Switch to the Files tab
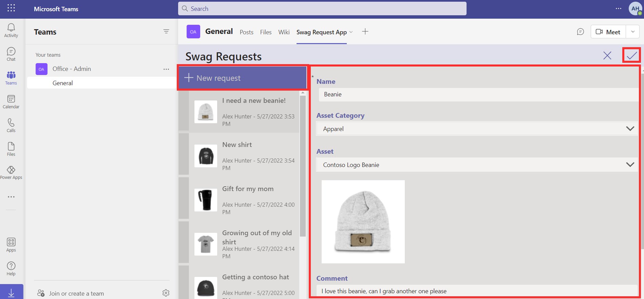This screenshot has width=644, height=299. click(266, 32)
